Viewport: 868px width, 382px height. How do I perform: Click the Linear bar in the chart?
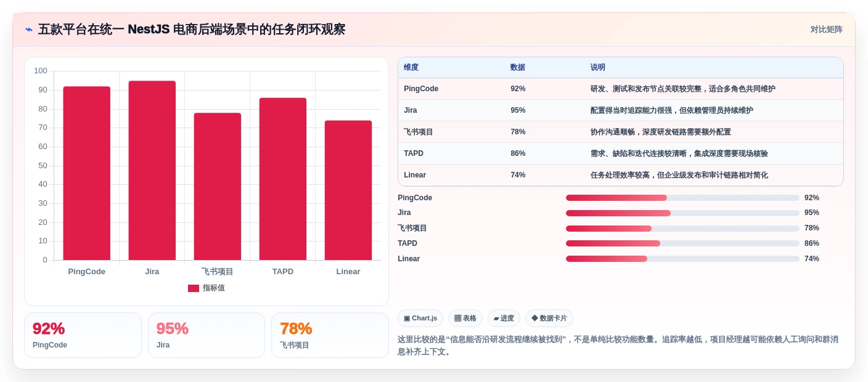[x=348, y=190]
